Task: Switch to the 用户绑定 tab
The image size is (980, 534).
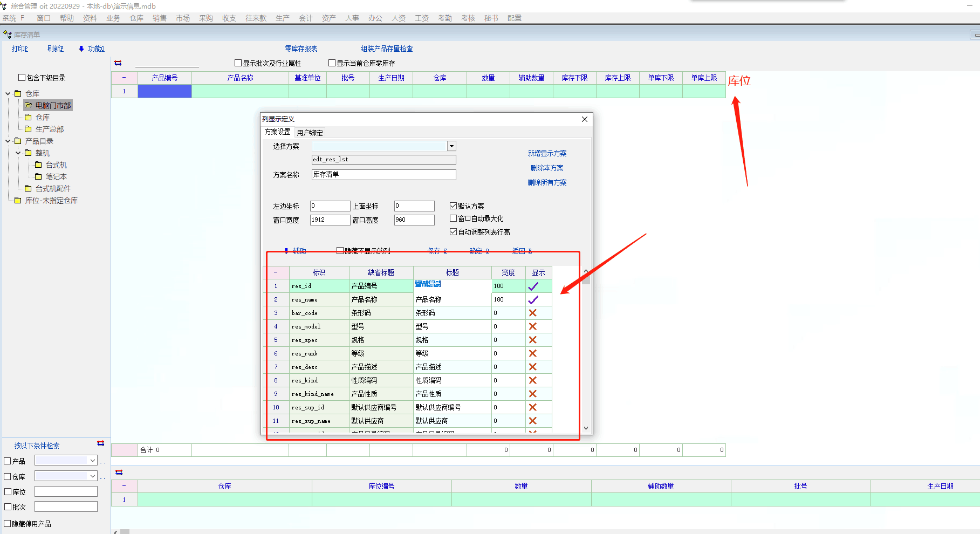Action: pos(310,133)
